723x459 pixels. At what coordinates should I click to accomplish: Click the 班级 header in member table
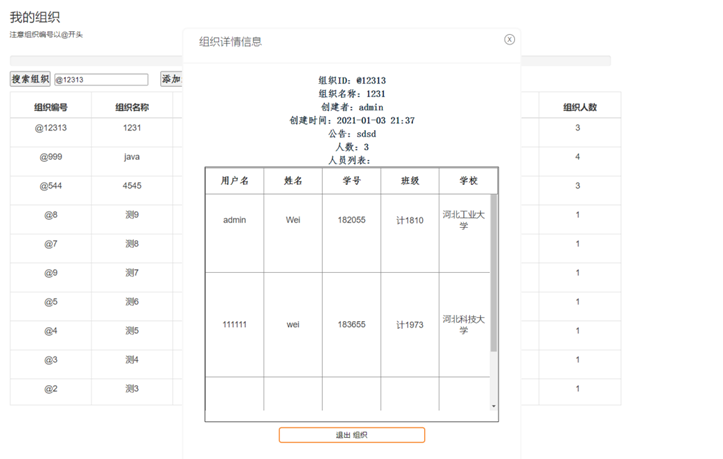pyautogui.click(x=410, y=181)
